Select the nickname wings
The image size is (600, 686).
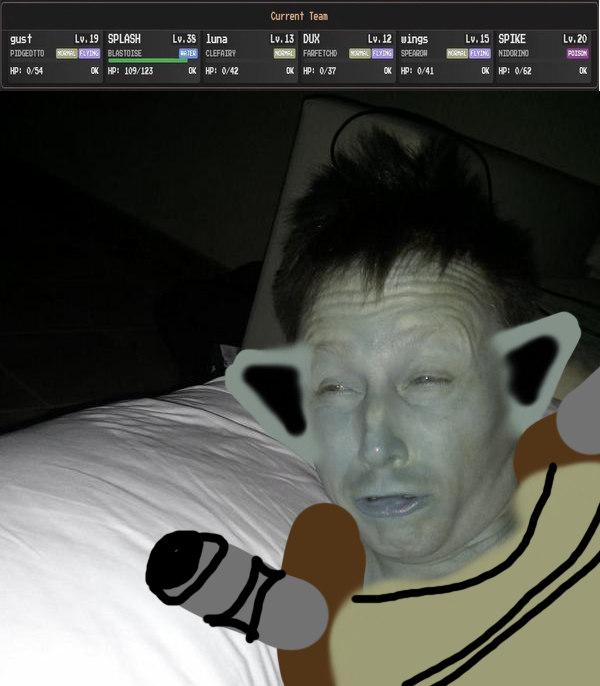coord(414,39)
